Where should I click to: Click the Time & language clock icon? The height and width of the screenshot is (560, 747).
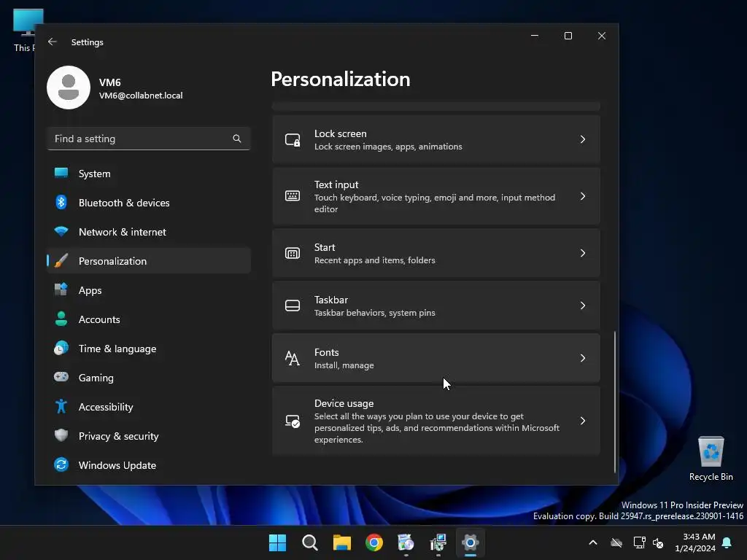[61, 348]
